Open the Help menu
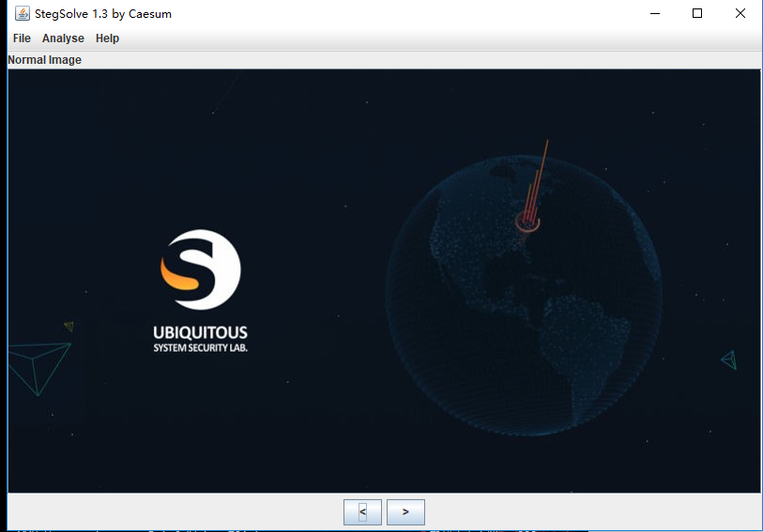The height and width of the screenshot is (532, 763). (107, 38)
